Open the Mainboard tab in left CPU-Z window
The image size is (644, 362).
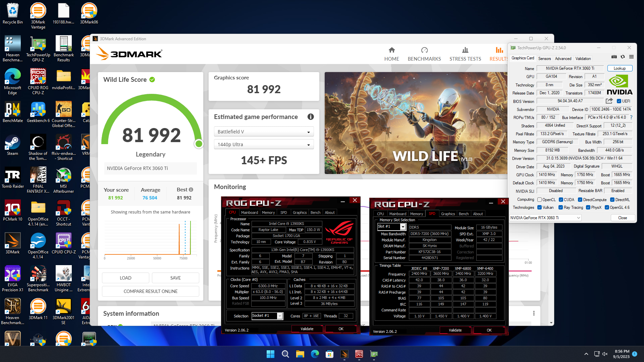(250, 213)
